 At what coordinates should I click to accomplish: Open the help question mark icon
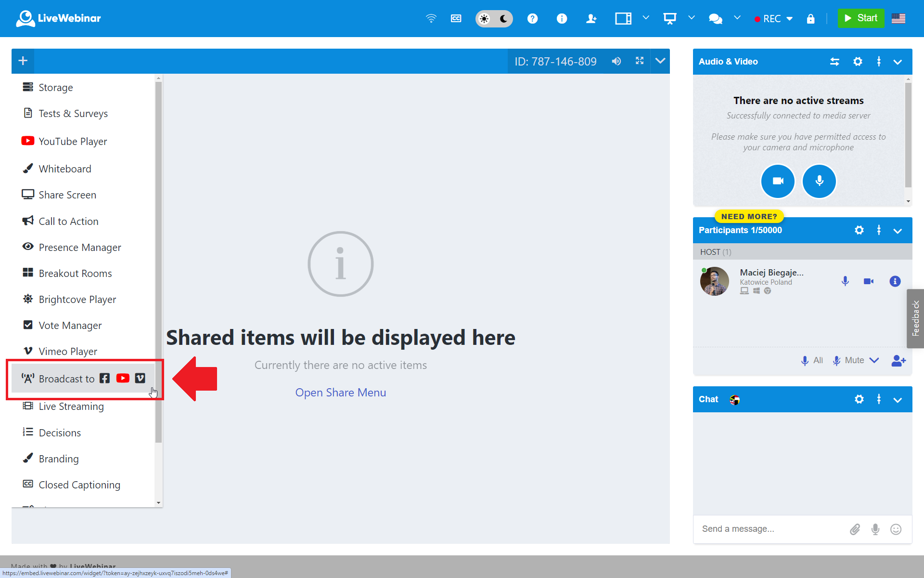[x=532, y=18]
